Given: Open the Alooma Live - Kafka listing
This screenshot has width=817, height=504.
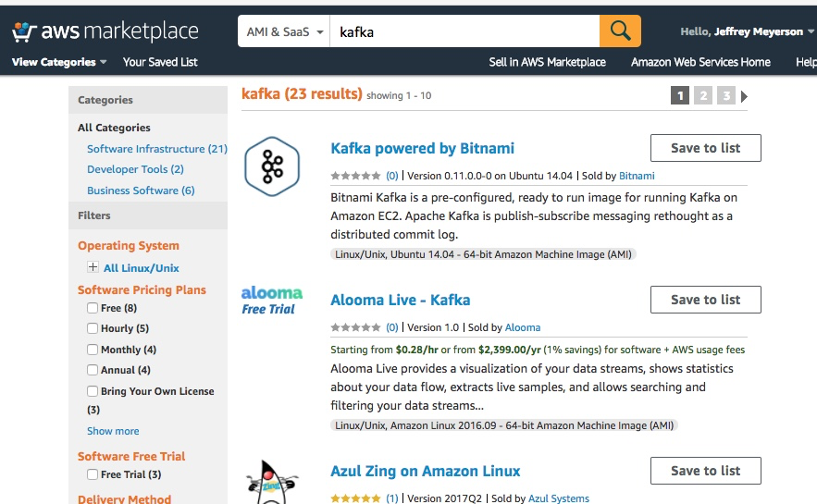Looking at the screenshot, I should click(400, 300).
